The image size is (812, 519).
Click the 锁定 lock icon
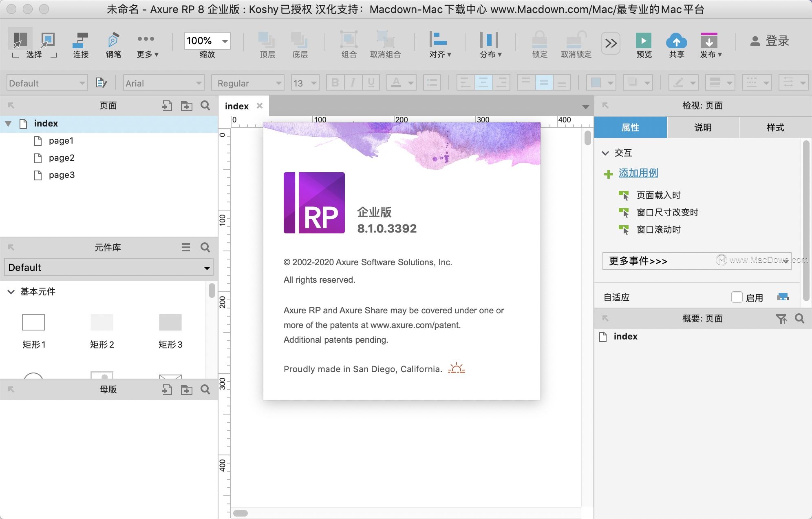tap(540, 40)
